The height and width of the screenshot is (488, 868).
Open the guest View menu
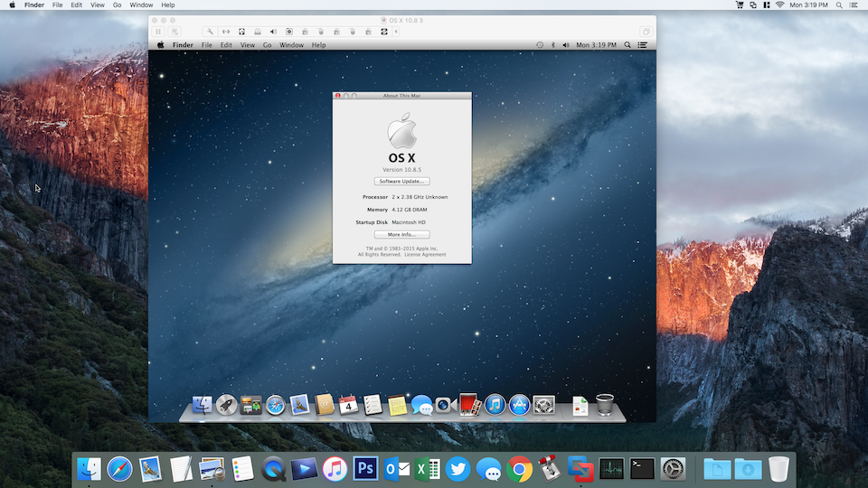pyautogui.click(x=248, y=45)
